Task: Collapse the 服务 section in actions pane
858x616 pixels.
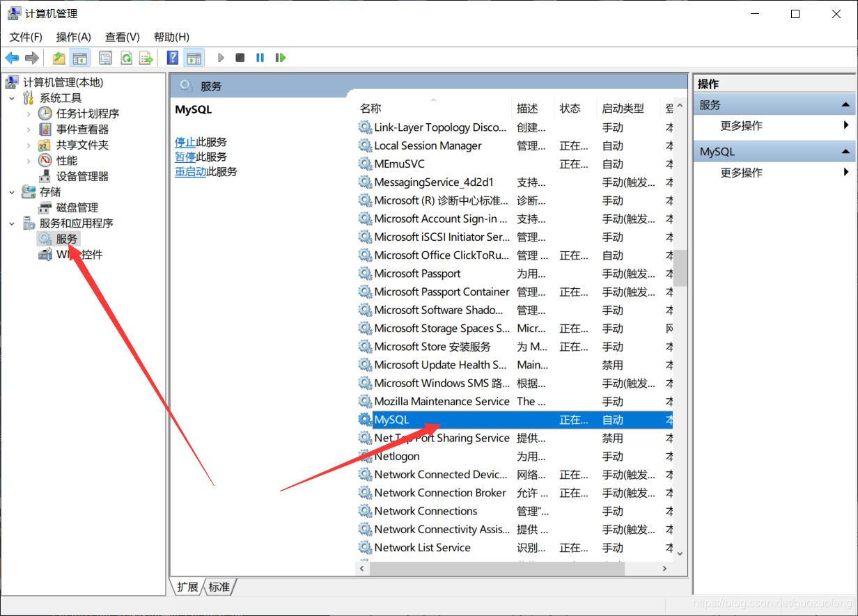Action: click(845, 105)
